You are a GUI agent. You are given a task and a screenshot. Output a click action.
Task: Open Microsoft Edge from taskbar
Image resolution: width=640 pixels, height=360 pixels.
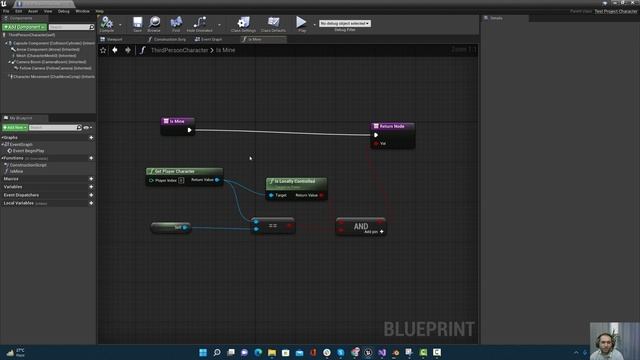click(x=258, y=352)
